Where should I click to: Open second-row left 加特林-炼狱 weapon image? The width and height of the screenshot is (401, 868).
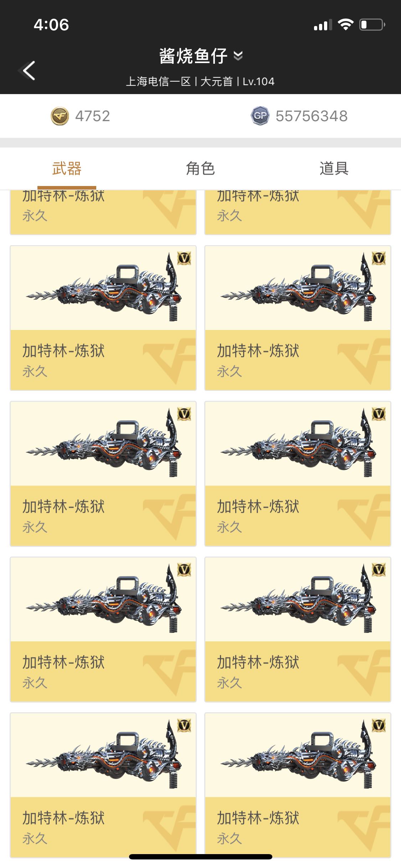(x=103, y=288)
